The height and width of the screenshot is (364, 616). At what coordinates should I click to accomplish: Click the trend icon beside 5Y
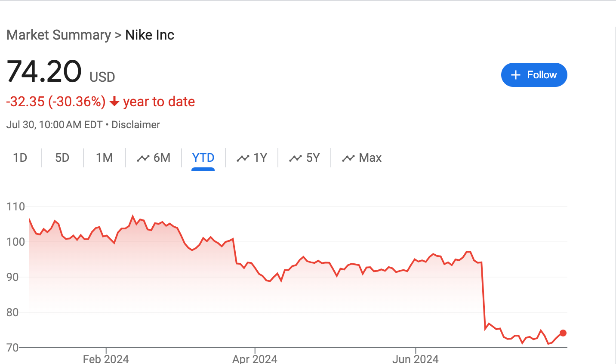click(x=296, y=158)
